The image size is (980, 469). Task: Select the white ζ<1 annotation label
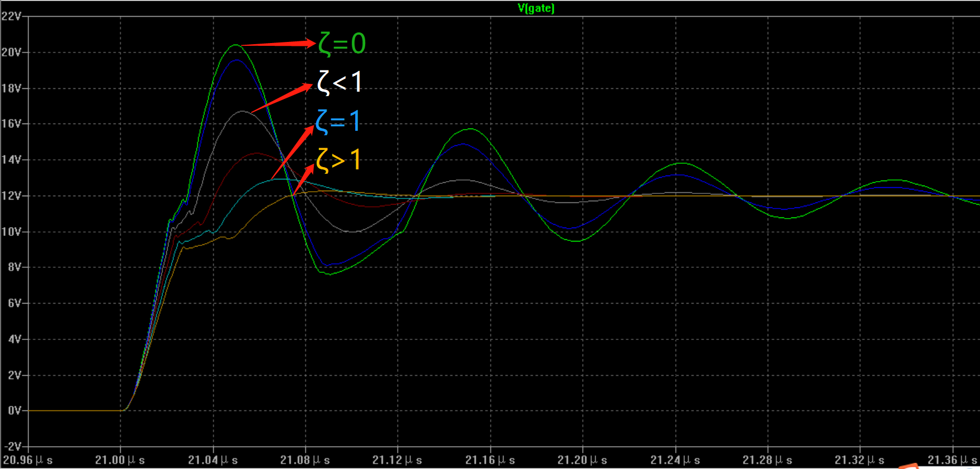[x=340, y=83]
